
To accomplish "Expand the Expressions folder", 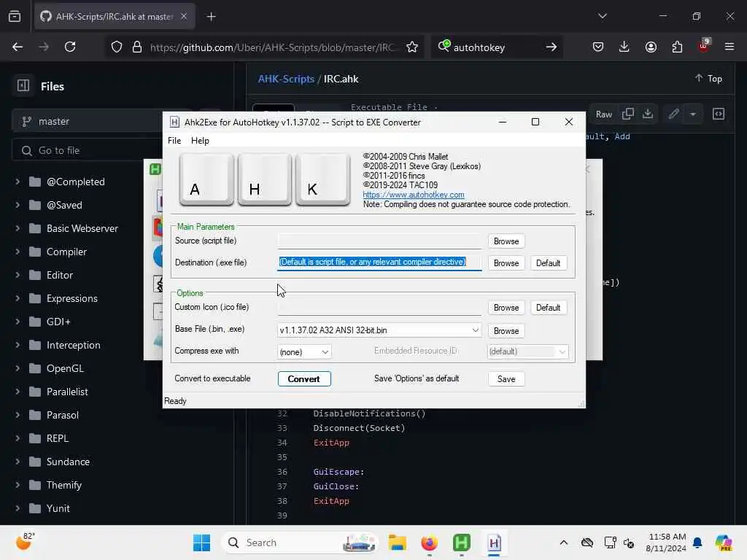I will [18, 298].
